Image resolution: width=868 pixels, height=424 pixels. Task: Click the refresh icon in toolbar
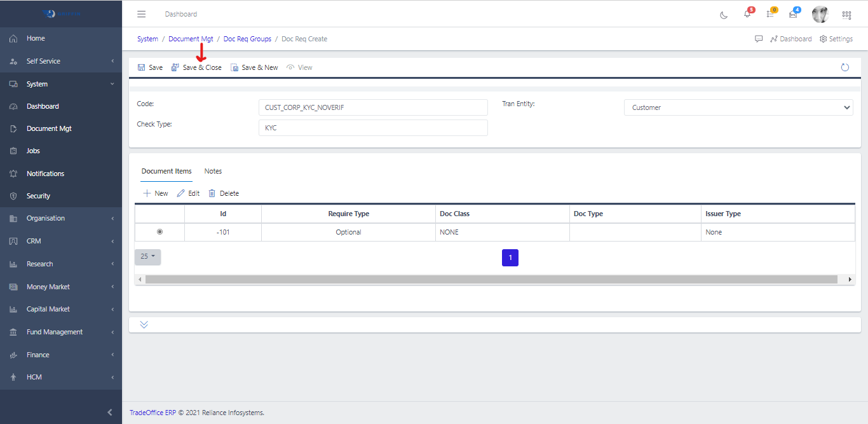pyautogui.click(x=844, y=67)
